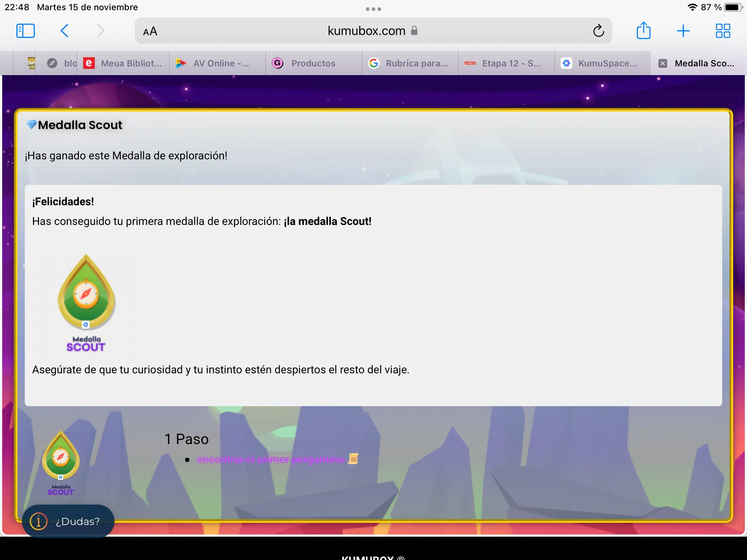Tap the small Medalla Scout badge thumbnail

(61, 463)
